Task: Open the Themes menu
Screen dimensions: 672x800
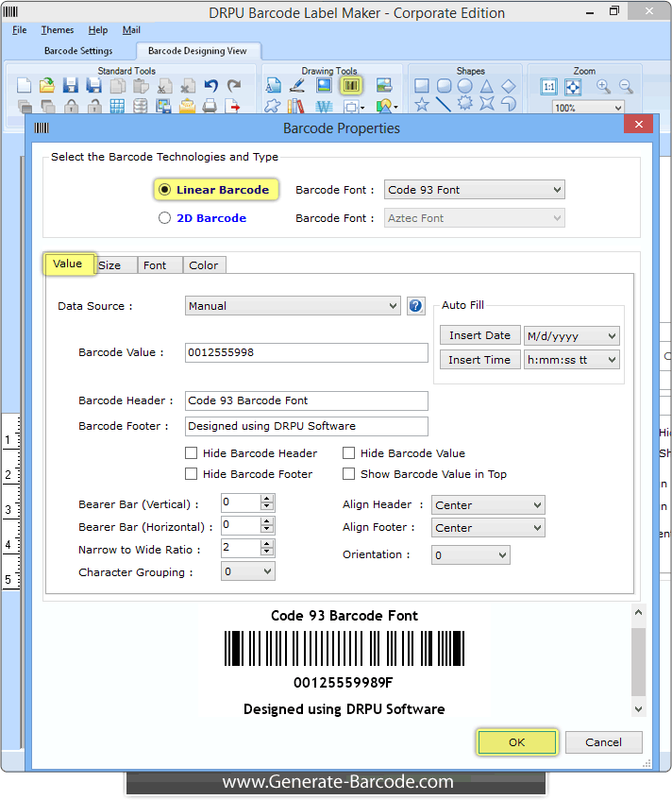Action: click(x=58, y=30)
